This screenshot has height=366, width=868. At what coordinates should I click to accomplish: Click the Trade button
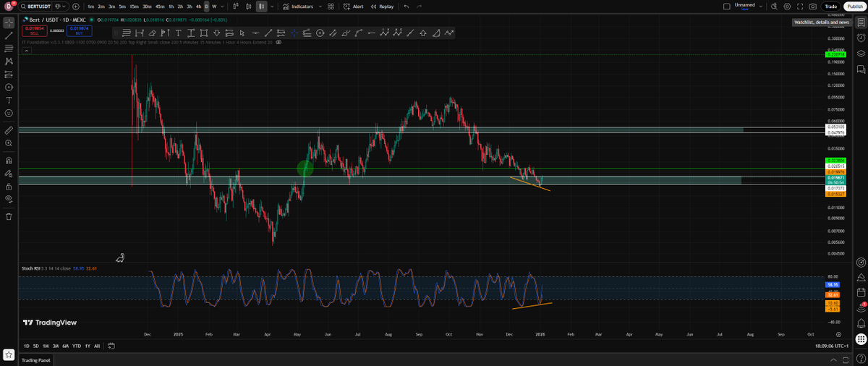[830, 7]
